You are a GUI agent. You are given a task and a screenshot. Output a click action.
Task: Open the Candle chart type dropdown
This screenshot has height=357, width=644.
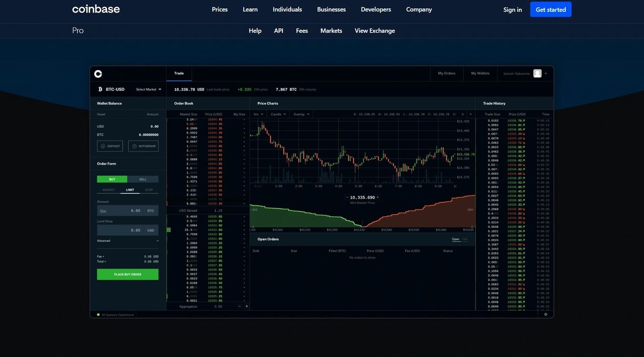(278, 114)
